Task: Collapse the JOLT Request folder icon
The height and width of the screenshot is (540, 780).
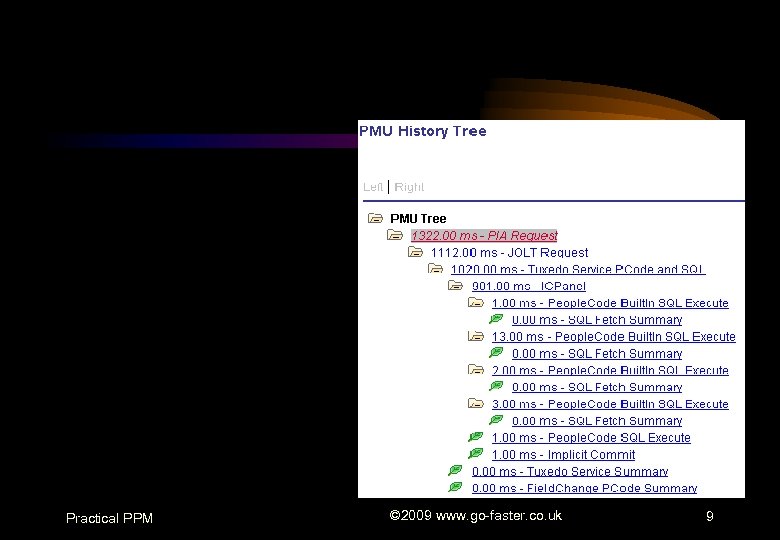Action: click(415, 252)
